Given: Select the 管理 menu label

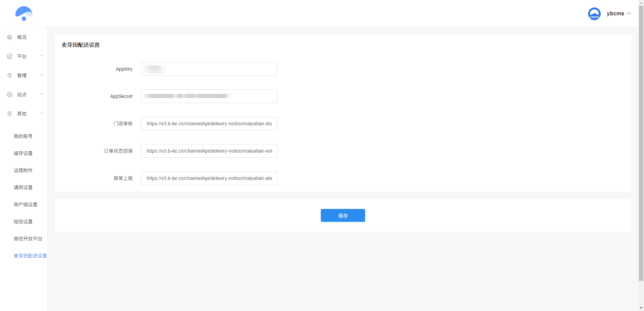Looking at the screenshot, I should coord(22,75).
